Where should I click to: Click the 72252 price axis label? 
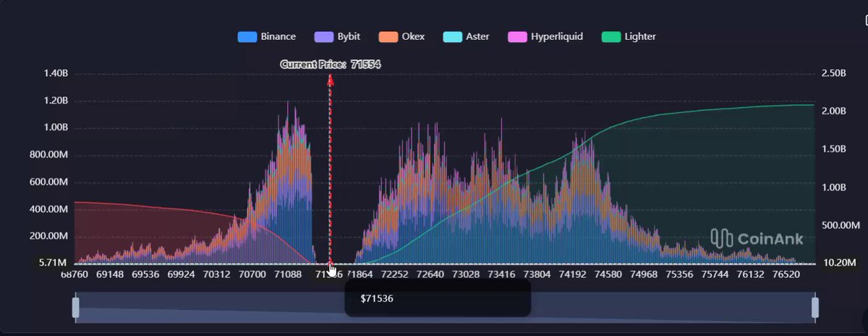point(395,275)
